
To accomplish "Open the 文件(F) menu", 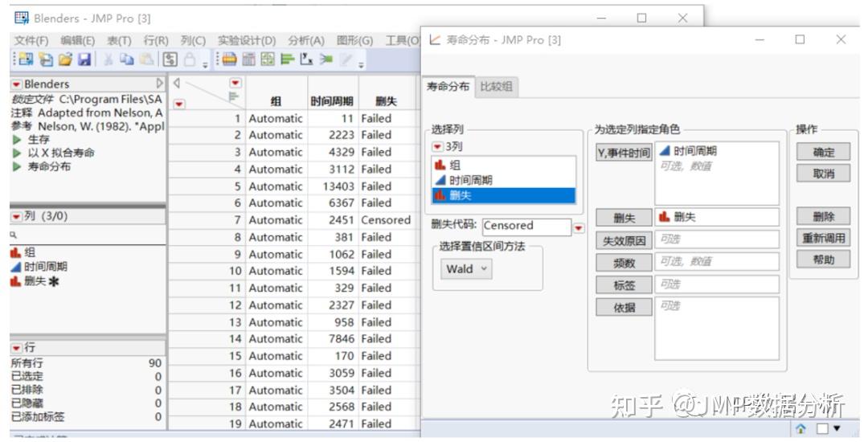I will (31, 41).
